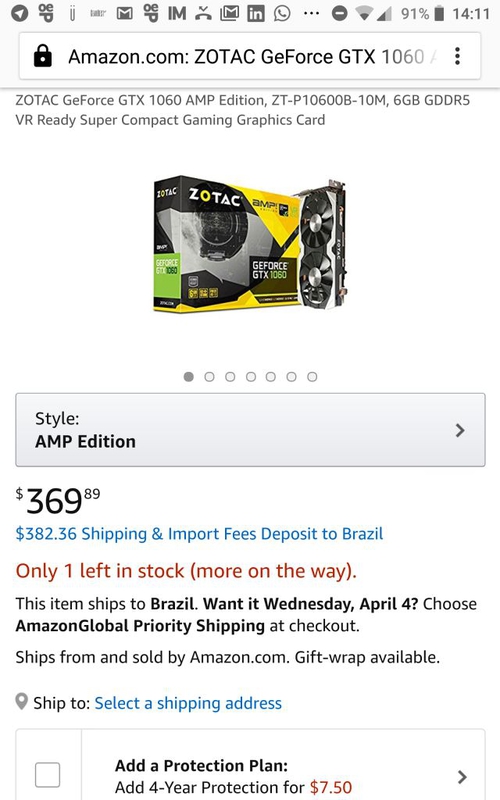Tap the Wi-Fi signal icon
Viewport: 500px width, 800px height.
tap(364, 14)
